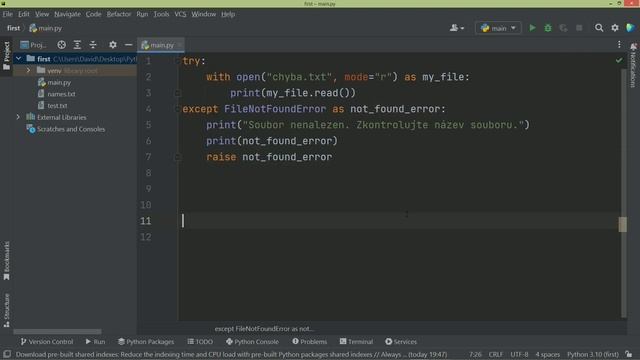Open the Problems tool window
Image resolution: width=640 pixels, height=360 pixels.
pyautogui.click(x=309, y=342)
